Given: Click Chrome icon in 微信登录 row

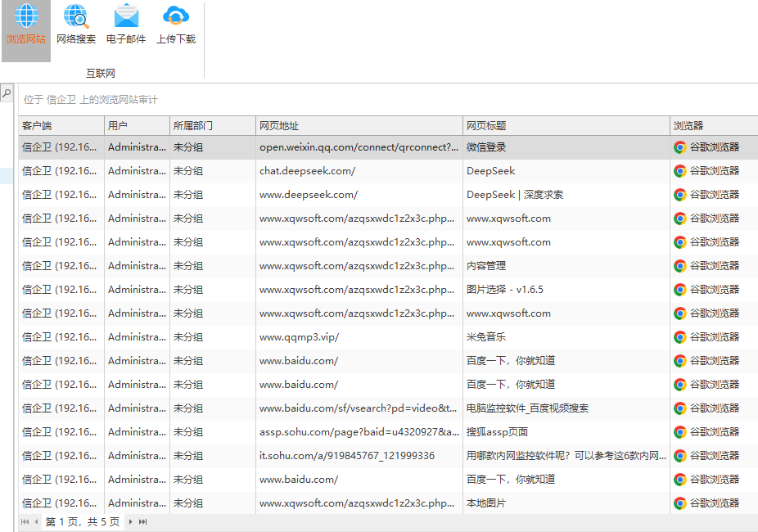Looking at the screenshot, I should tap(679, 147).
